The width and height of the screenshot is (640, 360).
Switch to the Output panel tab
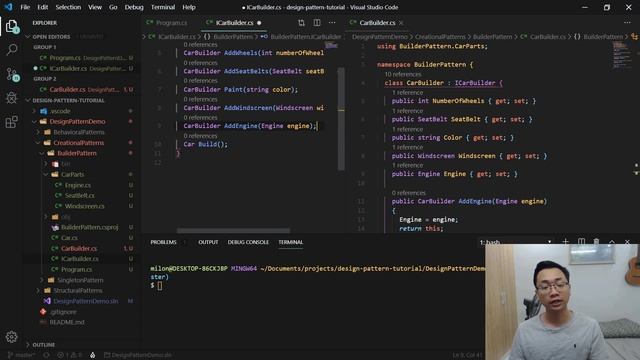tap(208, 242)
